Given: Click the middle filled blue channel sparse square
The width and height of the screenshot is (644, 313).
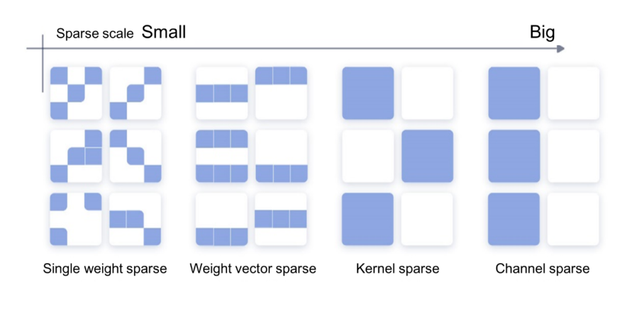Looking at the screenshot, I should (x=514, y=156).
